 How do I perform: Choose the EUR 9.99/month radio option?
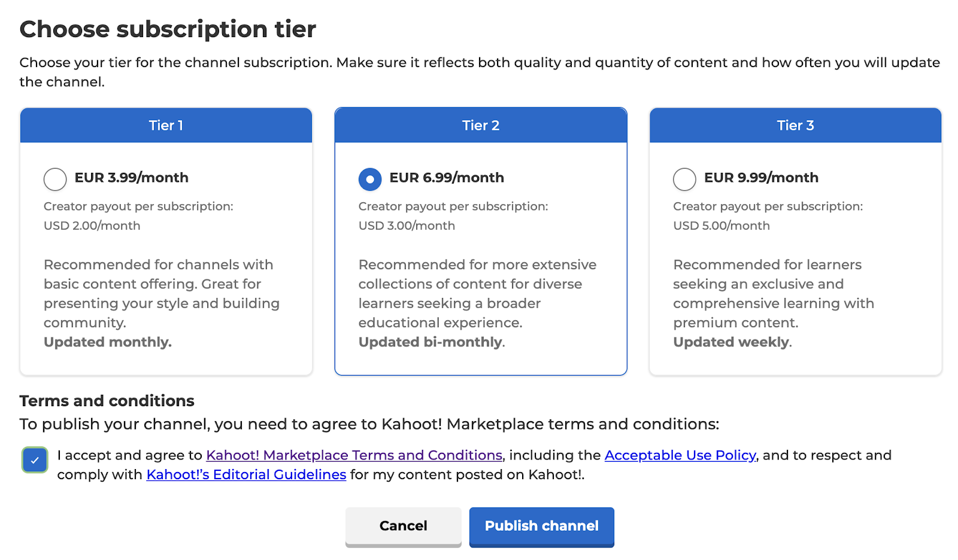[x=684, y=179]
